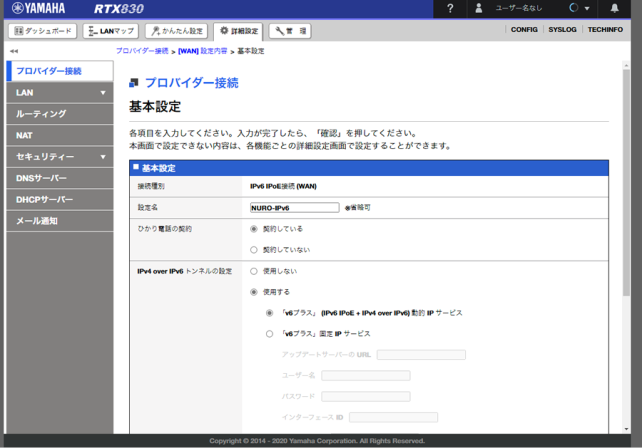Open the notification bell icon
Image resolution: width=642 pixels, height=448 pixels.
click(614, 9)
